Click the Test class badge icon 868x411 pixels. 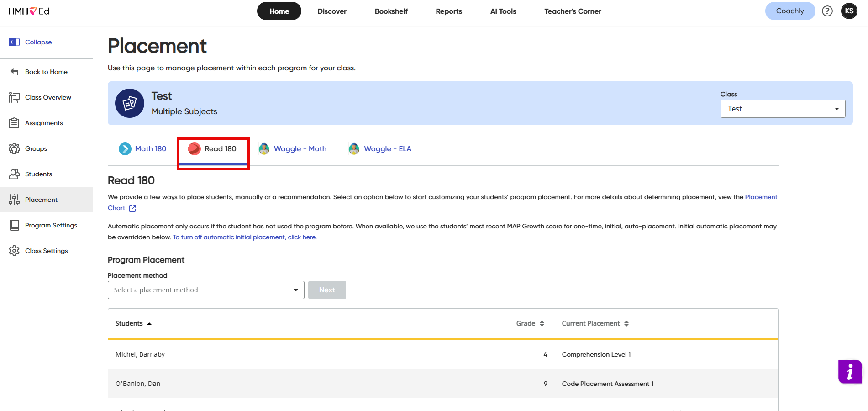tap(130, 103)
